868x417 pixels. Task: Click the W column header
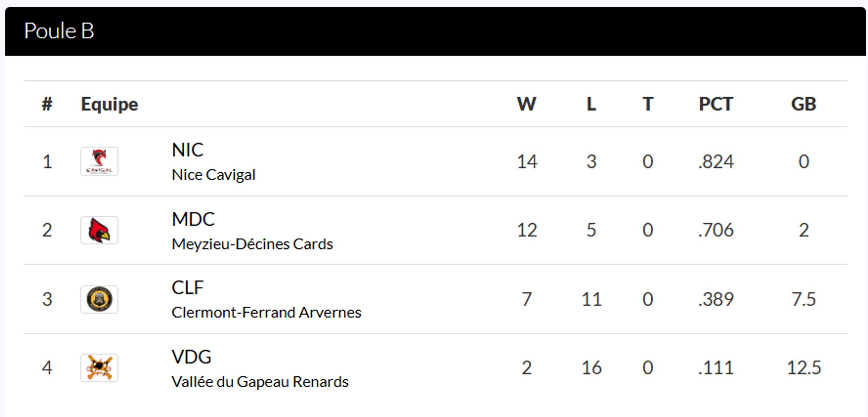pyautogui.click(x=527, y=104)
